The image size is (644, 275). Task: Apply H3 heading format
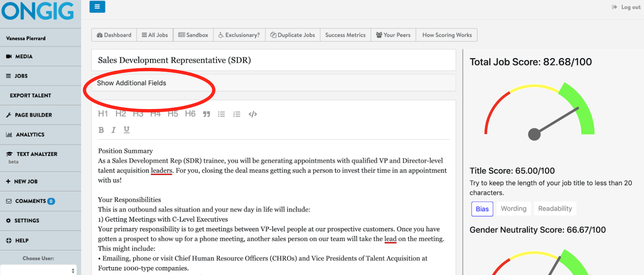pyautogui.click(x=138, y=114)
